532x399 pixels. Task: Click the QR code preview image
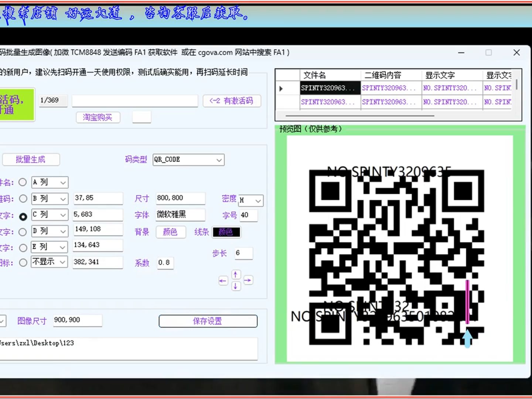pyautogui.click(x=400, y=249)
